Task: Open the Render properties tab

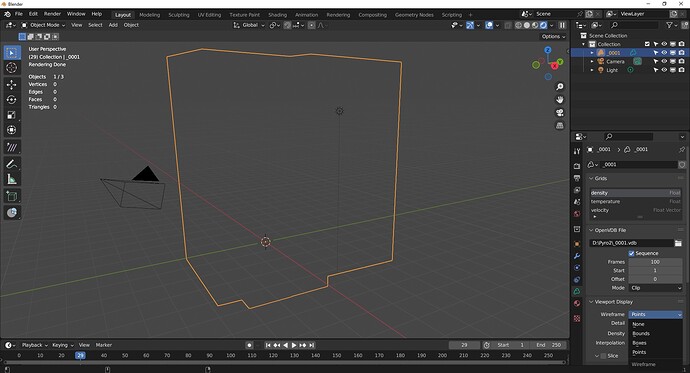Action: click(577, 166)
